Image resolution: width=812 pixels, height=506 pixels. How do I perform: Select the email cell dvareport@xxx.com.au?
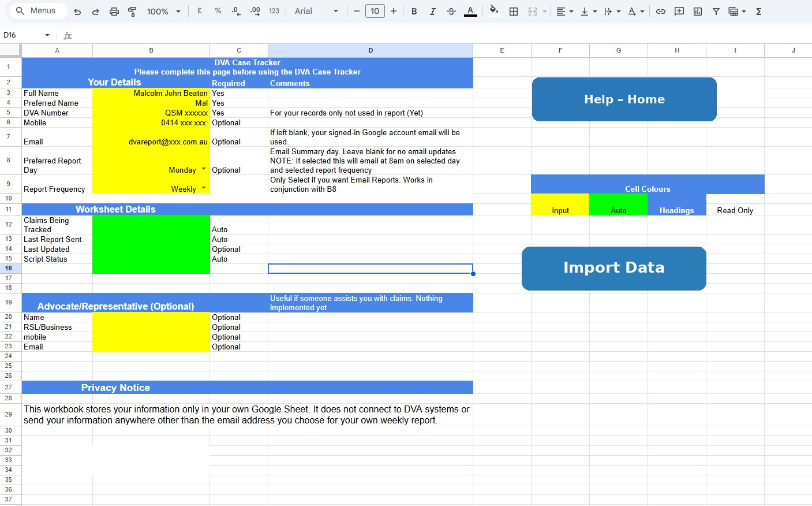coord(151,137)
